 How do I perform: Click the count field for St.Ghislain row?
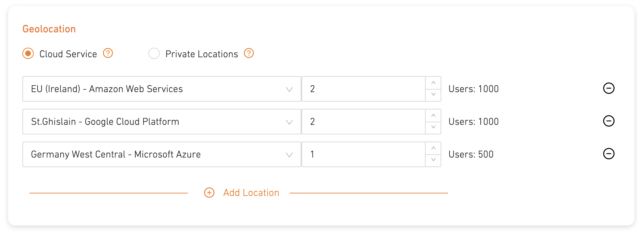click(364, 122)
